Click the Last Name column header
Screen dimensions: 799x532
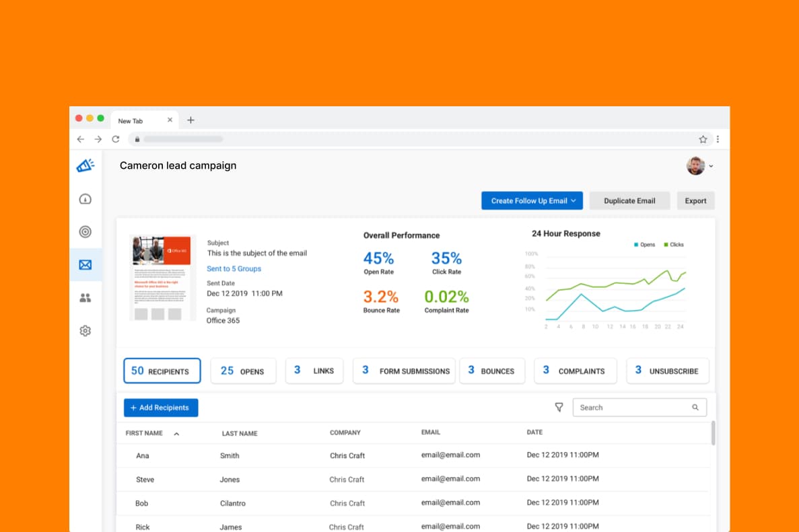pyautogui.click(x=240, y=433)
